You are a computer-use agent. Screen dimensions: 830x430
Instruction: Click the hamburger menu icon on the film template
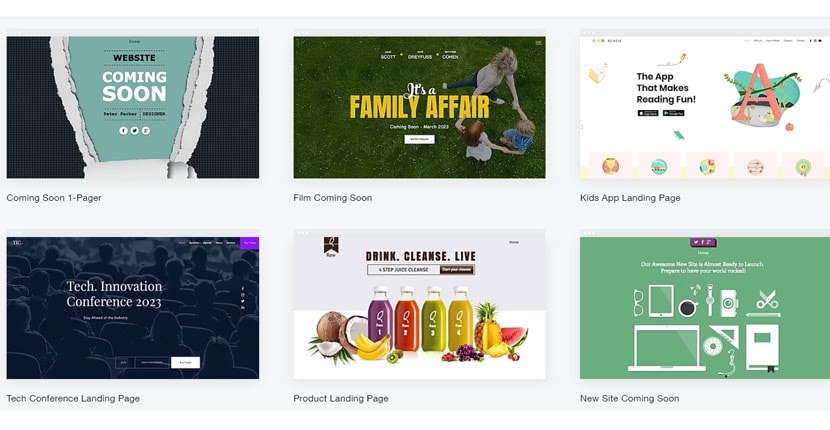(x=538, y=43)
